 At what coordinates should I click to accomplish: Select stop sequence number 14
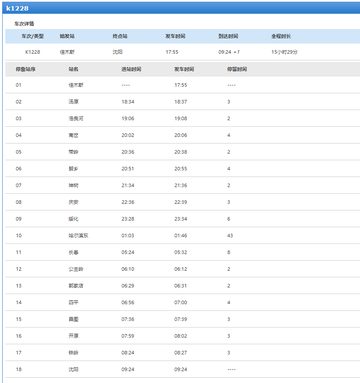[18, 302]
